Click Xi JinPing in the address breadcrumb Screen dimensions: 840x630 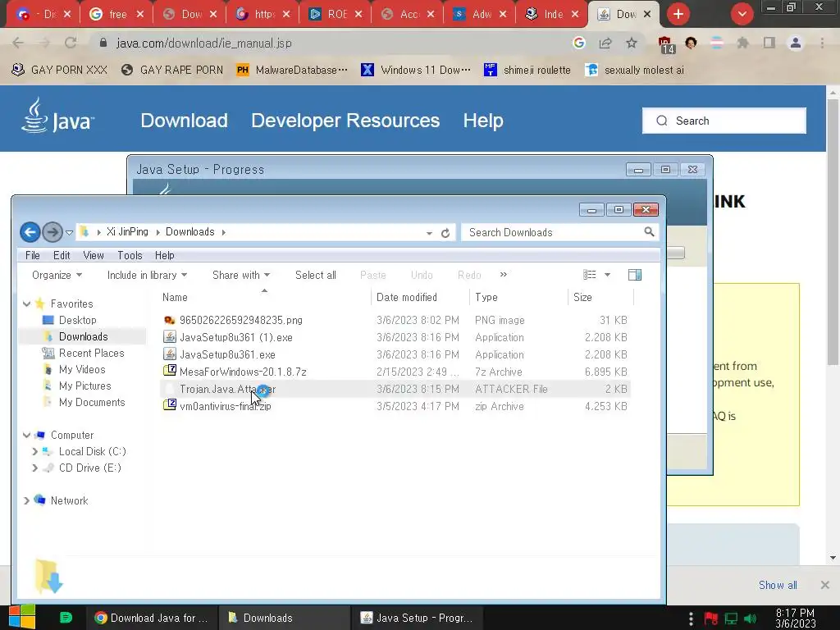[x=127, y=231]
